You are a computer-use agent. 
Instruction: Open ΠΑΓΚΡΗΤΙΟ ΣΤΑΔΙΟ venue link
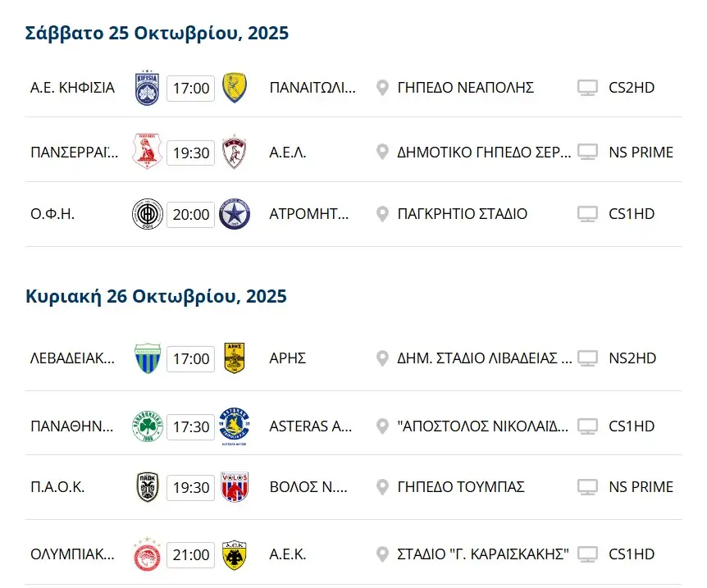(462, 214)
